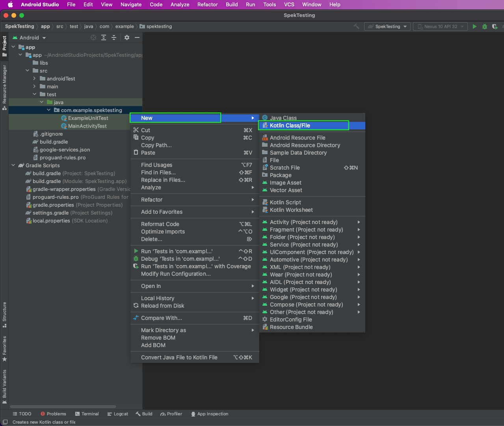Screen dimensions: 504x426
Task: Select Kotlin Script in New submenu
Action: click(x=312, y=202)
